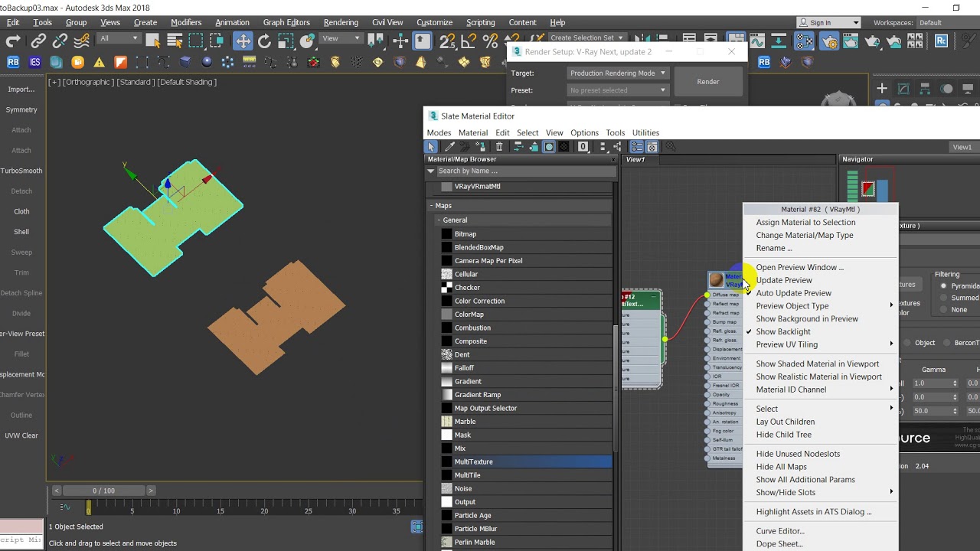Activate Select and Scale tool

pos(286,41)
